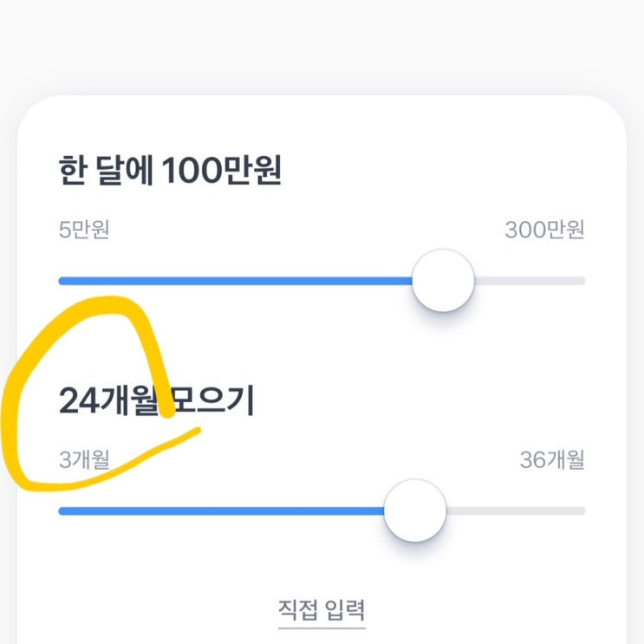644x644 pixels.
Task: Tap the 직접 입력 link
Action: (x=322, y=607)
